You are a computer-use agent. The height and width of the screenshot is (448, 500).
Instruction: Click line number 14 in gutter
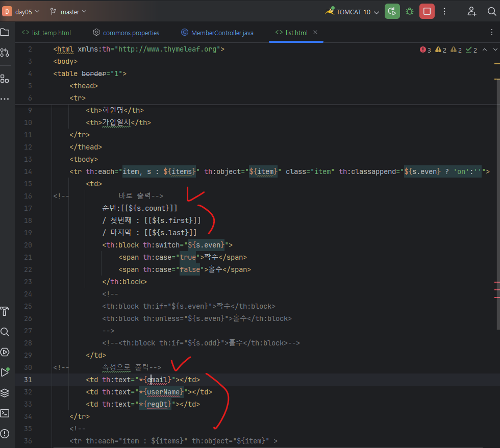point(28,171)
